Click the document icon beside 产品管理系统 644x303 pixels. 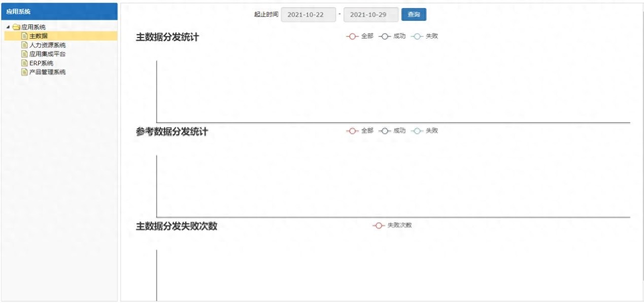coord(24,72)
